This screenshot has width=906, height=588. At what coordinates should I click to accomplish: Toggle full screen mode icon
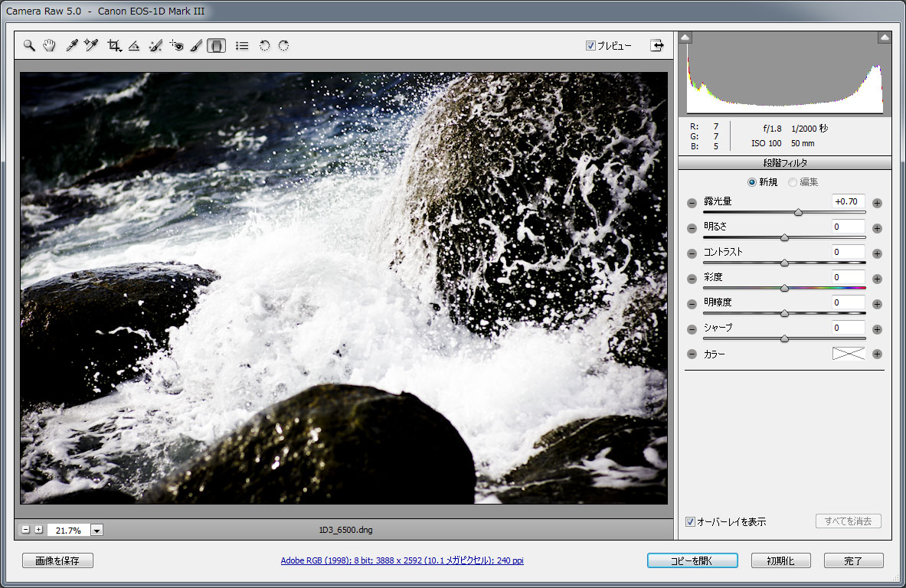pyautogui.click(x=657, y=45)
